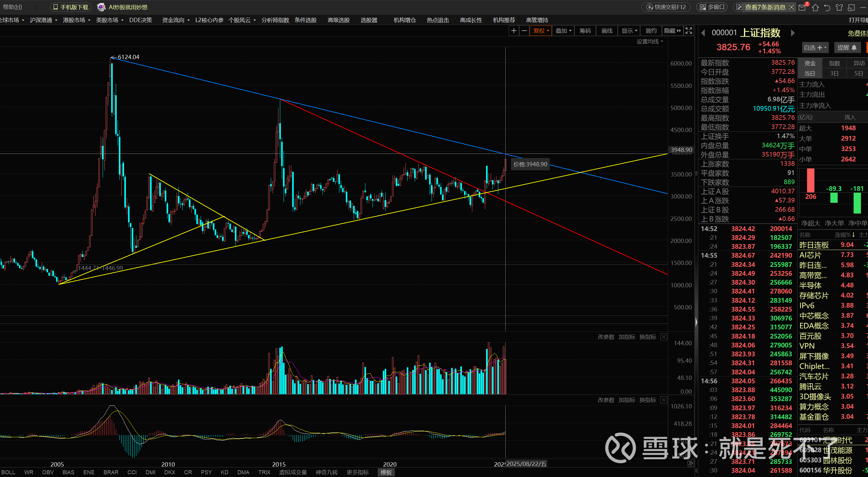Click the green -89.3 net flow bar
The image size is (868, 477).
pyautogui.click(x=834, y=198)
